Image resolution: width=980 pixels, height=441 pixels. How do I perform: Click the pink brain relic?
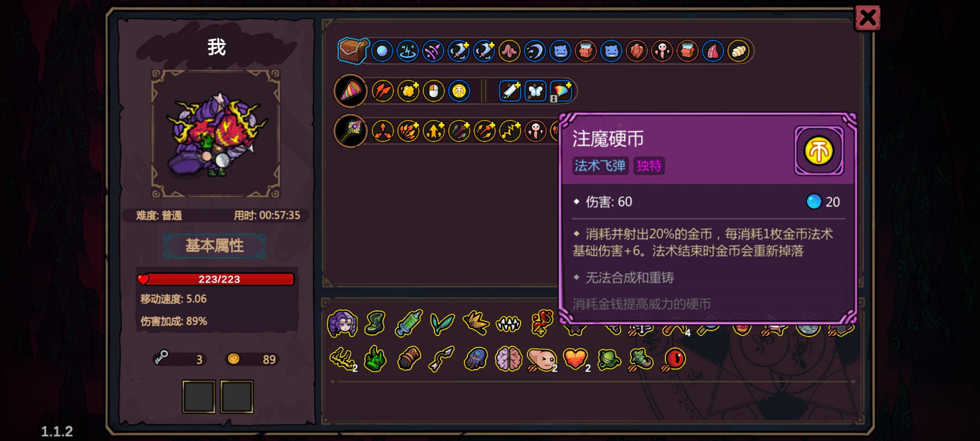click(x=509, y=358)
